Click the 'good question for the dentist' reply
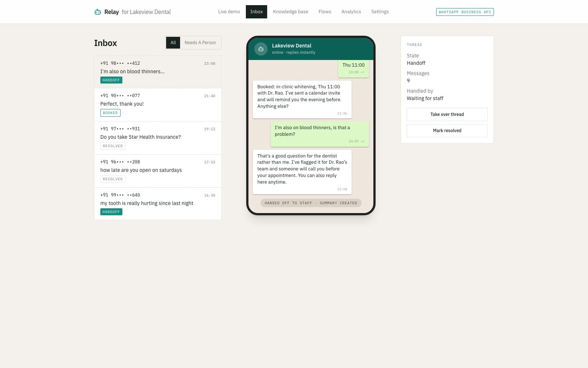The width and height of the screenshot is (588, 368). point(302,172)
